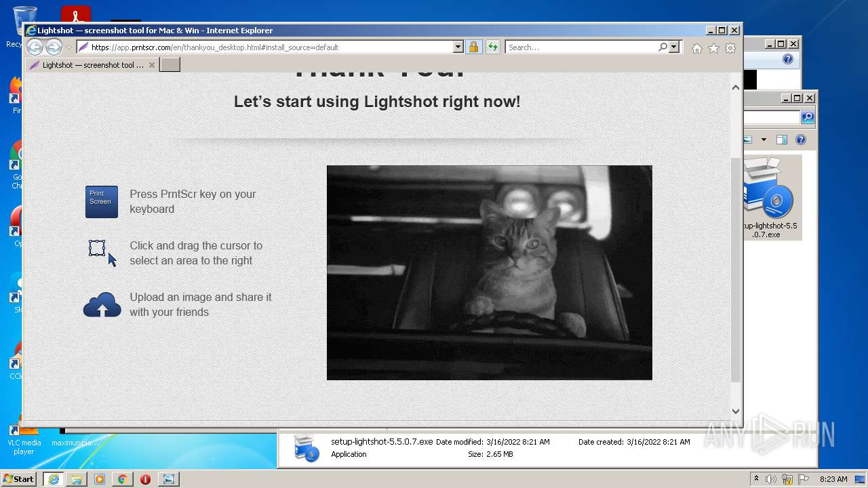Viewport: 868px width, 488px height.
Task: Click 'Date created: 3/16/2022 8:21 AM' text
Action: (x=634, y=442)
